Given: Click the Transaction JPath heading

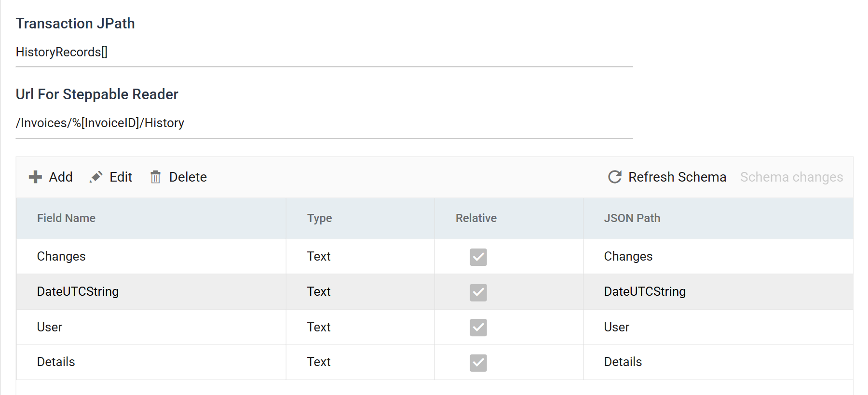Looking at the screenshot, I should pyautogui.click(x=75, y=23).
